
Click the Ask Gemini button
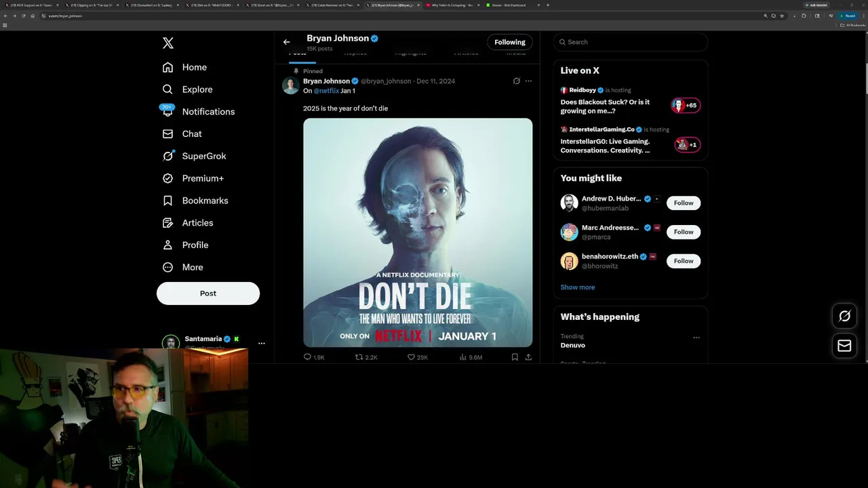(x=818, y=5)
